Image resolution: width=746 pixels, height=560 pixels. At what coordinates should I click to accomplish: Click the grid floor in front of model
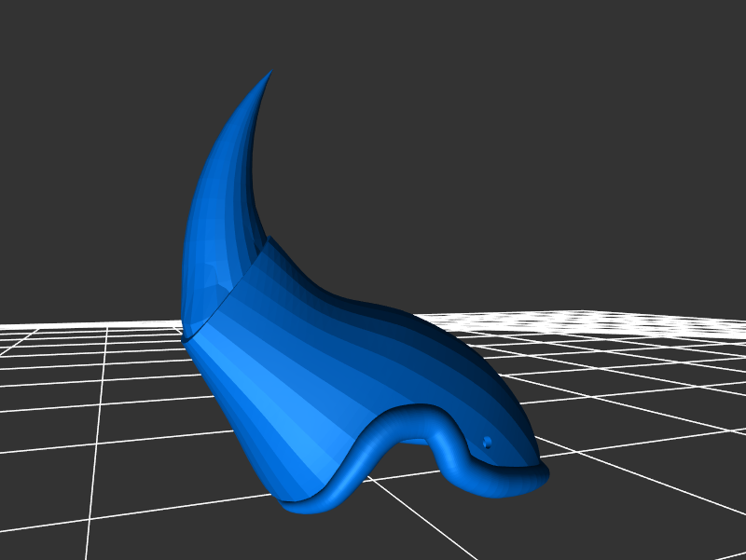(420, 531)
